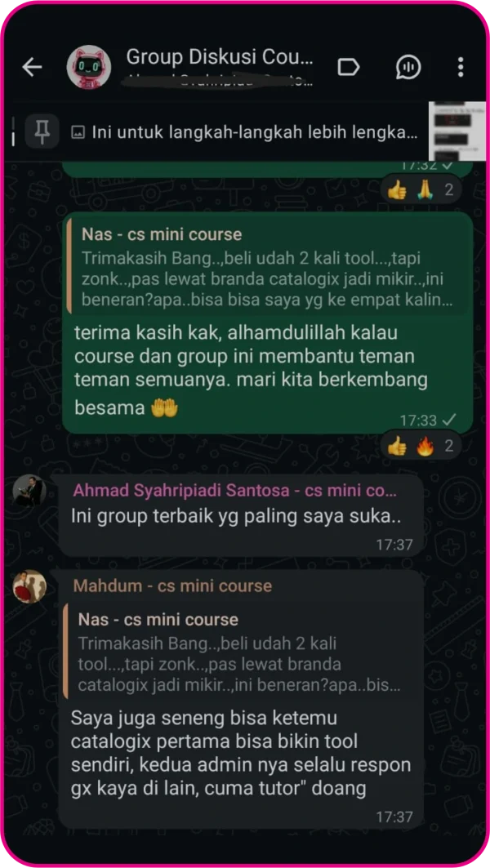Tap the label tag icon in the header
This screenshot has height=868, width=490.
(x=348, y=68)
